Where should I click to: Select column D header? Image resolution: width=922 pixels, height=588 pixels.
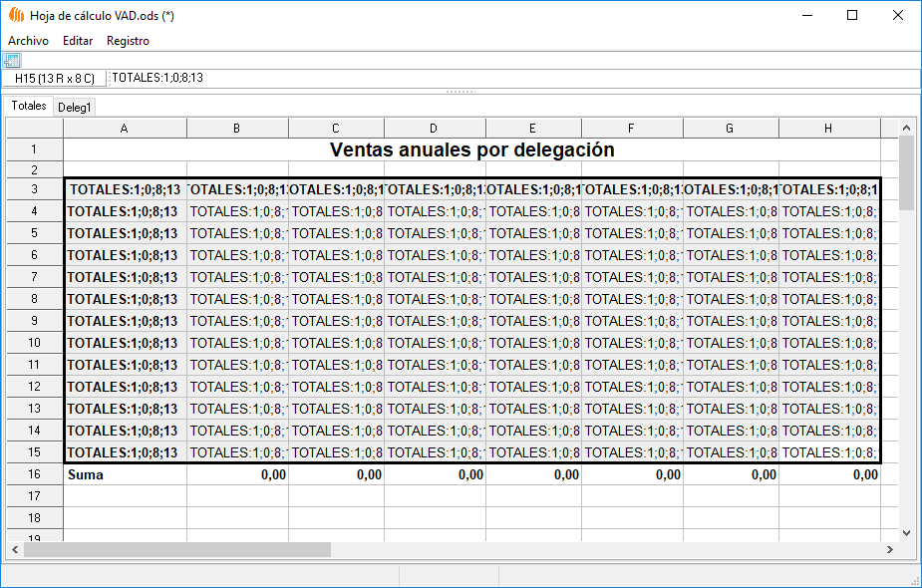434,128
